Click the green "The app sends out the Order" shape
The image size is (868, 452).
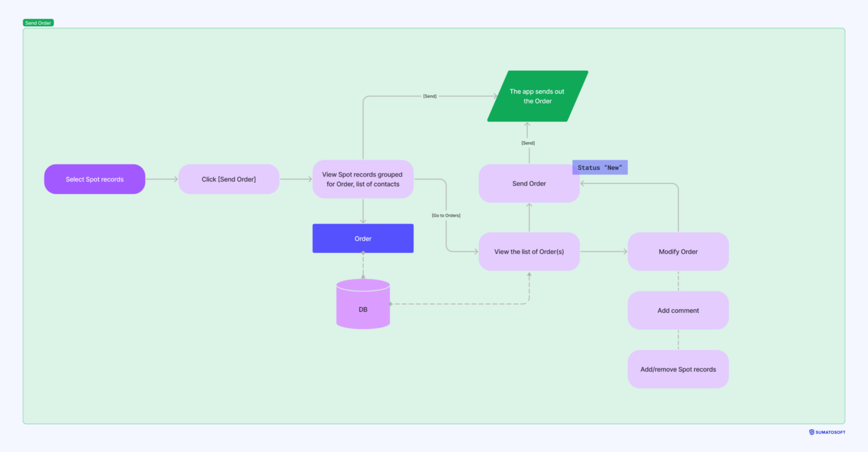(x=538, y=96)
